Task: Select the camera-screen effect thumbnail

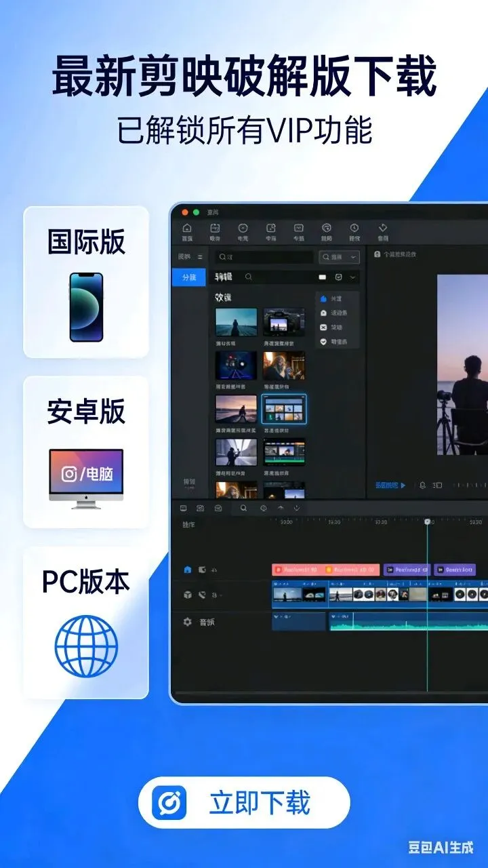Action: click(284, 322)
